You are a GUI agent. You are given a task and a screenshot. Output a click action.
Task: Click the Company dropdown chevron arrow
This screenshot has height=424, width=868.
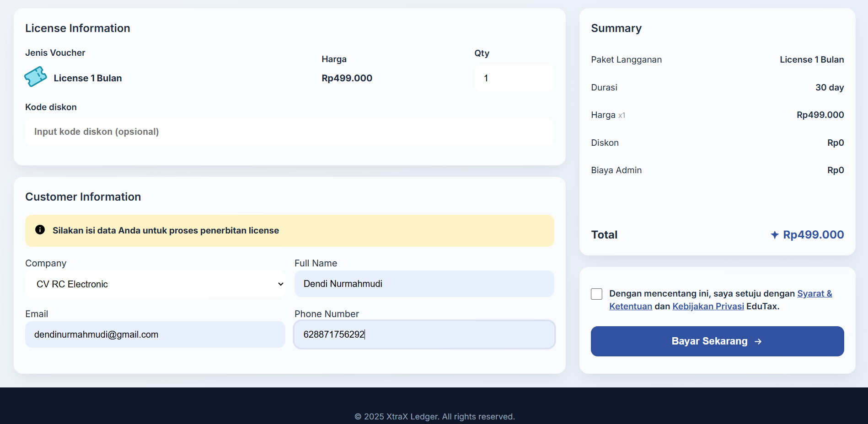(x=280, y=284)
